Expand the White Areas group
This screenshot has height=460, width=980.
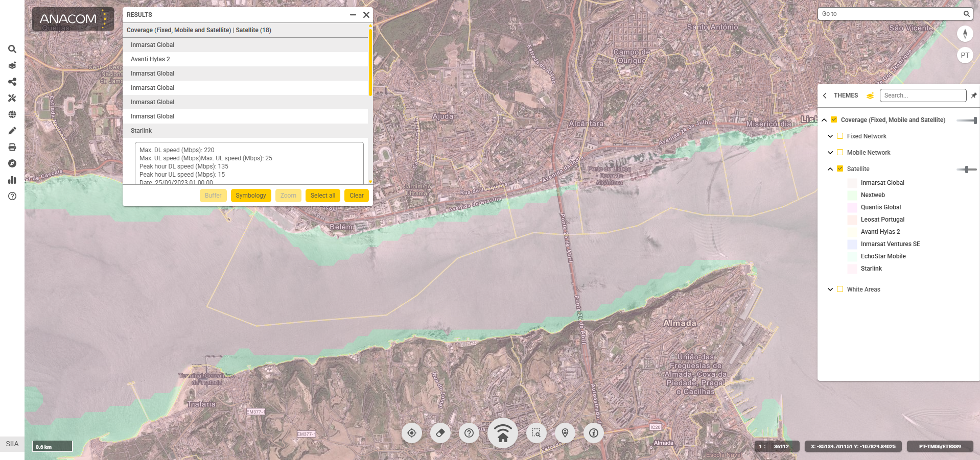coord(830,289)
